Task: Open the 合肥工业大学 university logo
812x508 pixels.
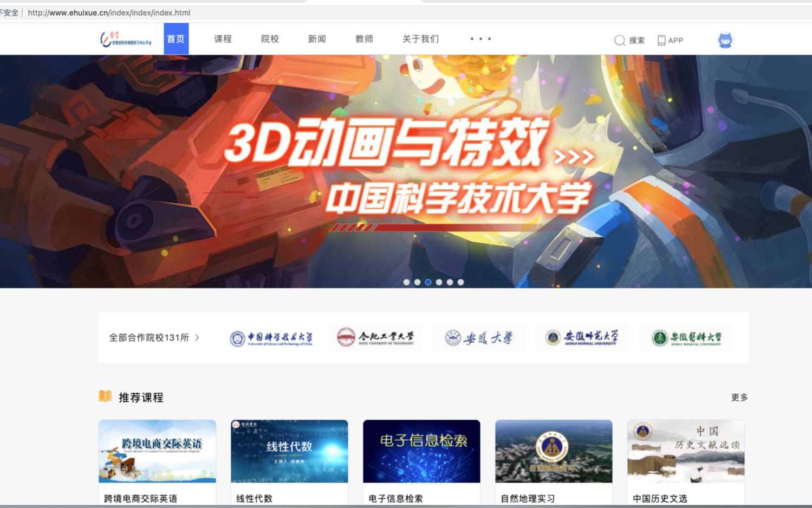Action: point(375,337)
